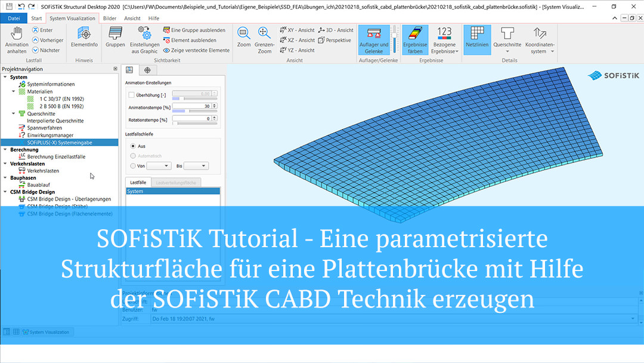
Task: Switch to the Lastfälle tab
Action: (x=138, y=181)
